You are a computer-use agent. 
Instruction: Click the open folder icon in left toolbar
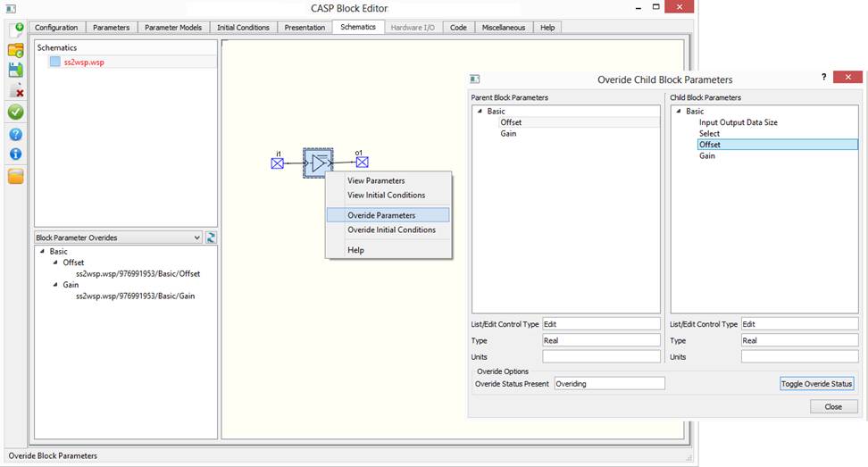click(x=15, y=50)
